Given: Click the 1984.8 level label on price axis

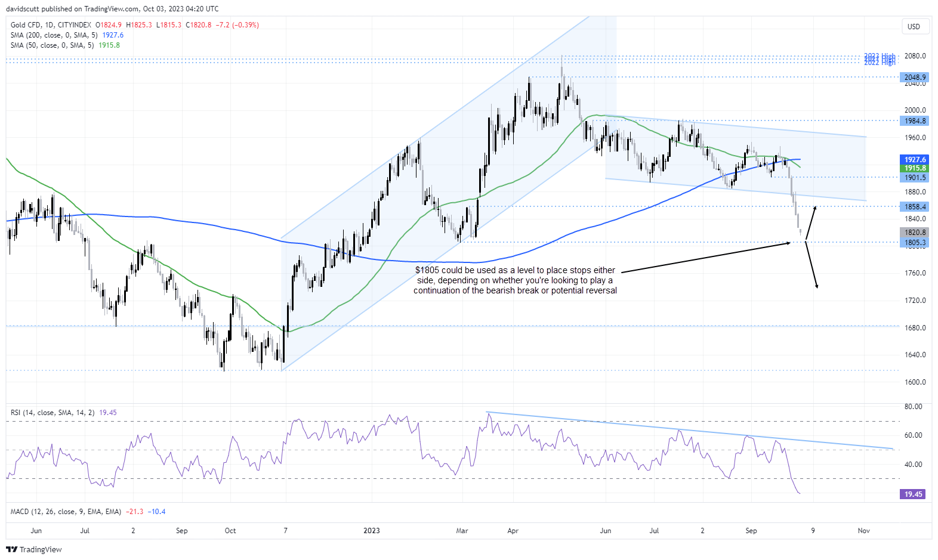Looking at the screenshot, I should click(914, 121).
